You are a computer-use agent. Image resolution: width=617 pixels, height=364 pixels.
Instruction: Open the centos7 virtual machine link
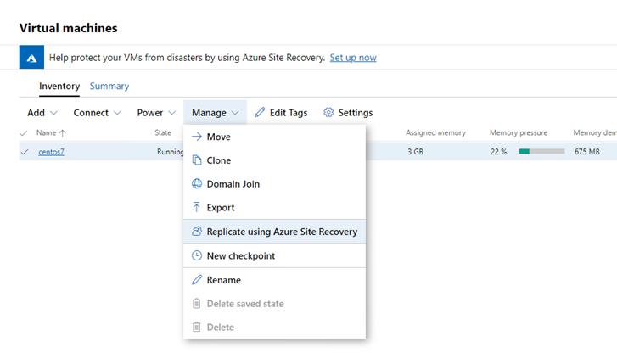tap(51, 152)
